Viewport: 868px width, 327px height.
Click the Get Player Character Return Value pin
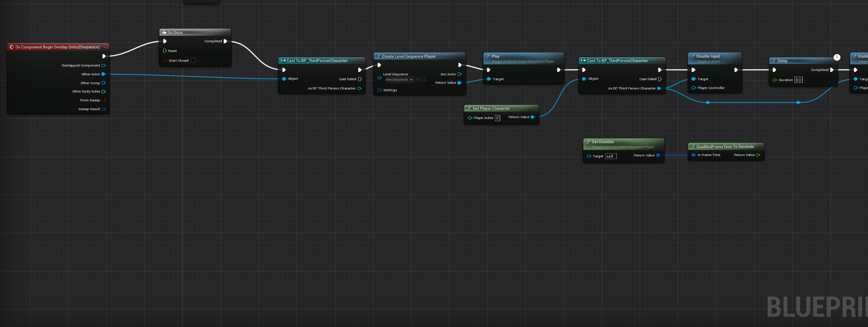click(x=532, y=117)
